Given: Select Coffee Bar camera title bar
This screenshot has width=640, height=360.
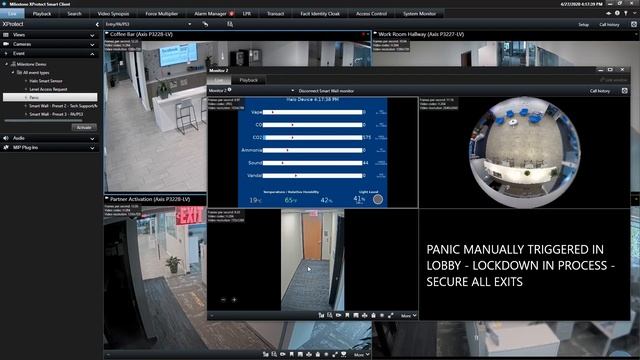Looking at the screenshot, I should pos(238,34).
